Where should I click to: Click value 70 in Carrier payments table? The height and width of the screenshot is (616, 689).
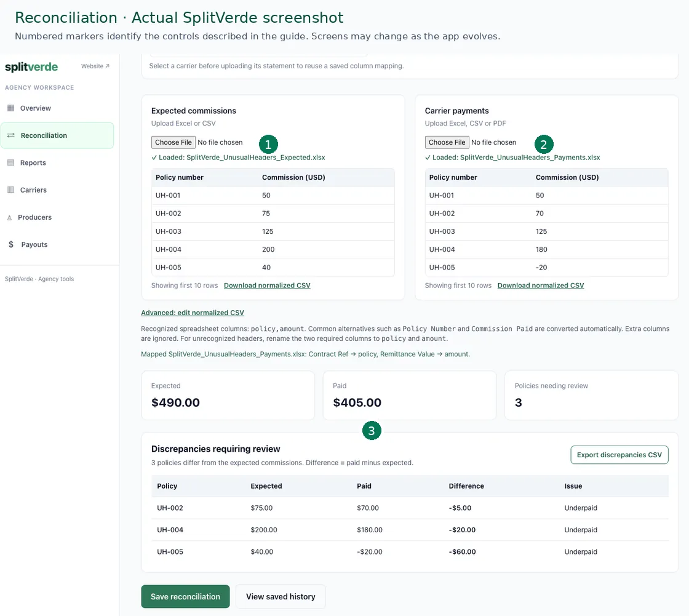pos(540,214)
